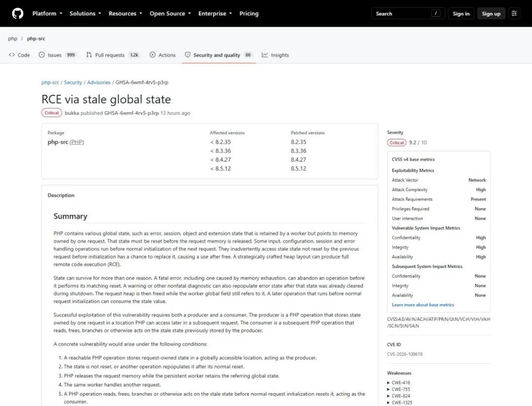532x406 pixels.
Task: Open the php organization link
Action: pos(12,38)
